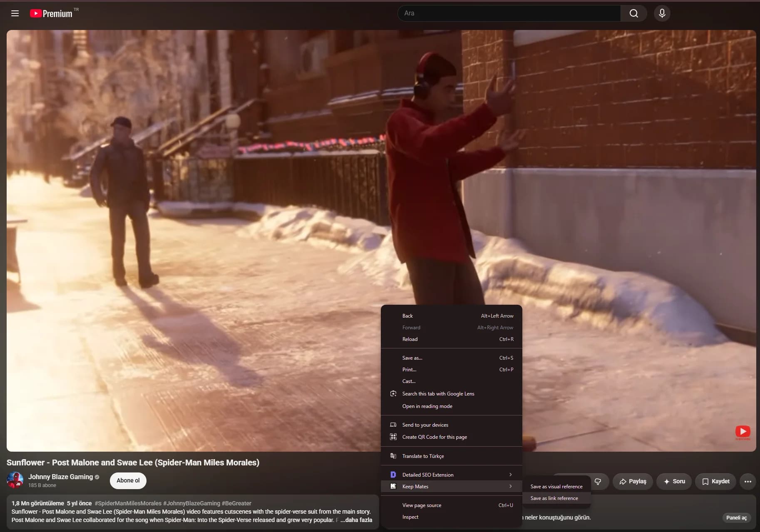Select Back in the context menu

(x=452, y=316)
